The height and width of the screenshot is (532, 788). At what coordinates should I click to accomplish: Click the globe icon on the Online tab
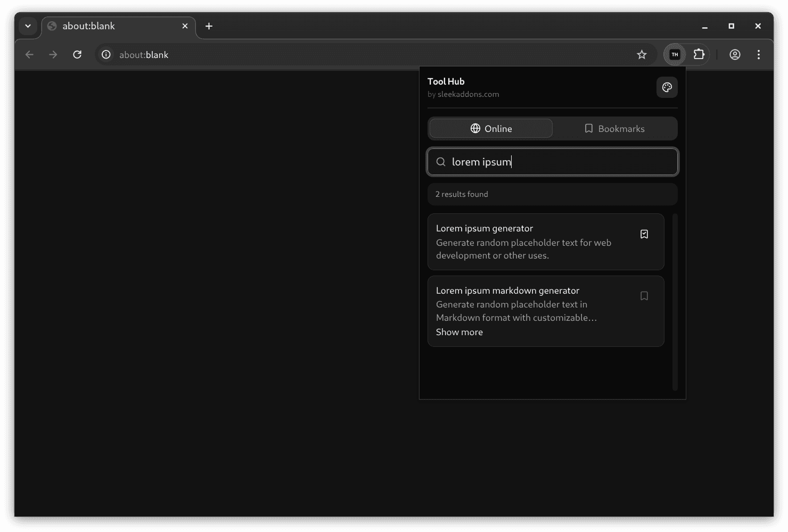pos(474,128)
